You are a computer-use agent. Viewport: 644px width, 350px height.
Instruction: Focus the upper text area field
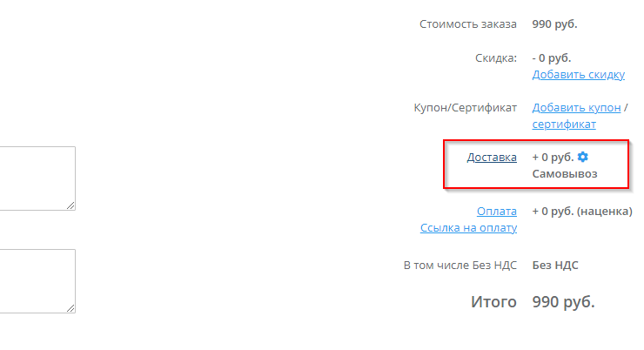(x=35, y=178)
